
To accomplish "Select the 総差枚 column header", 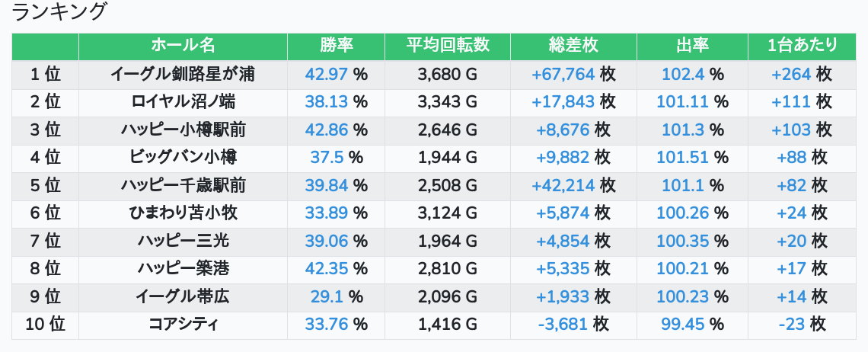I will point(573,46).
